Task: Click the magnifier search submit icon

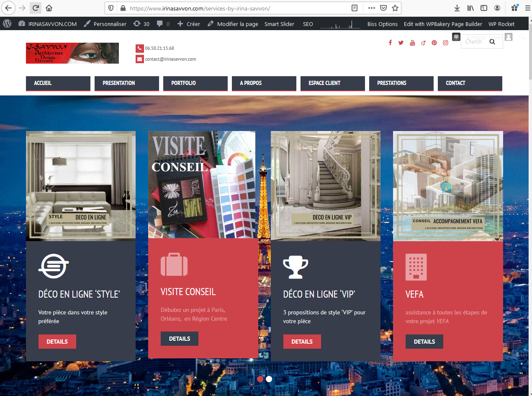Action: point(492,41)
